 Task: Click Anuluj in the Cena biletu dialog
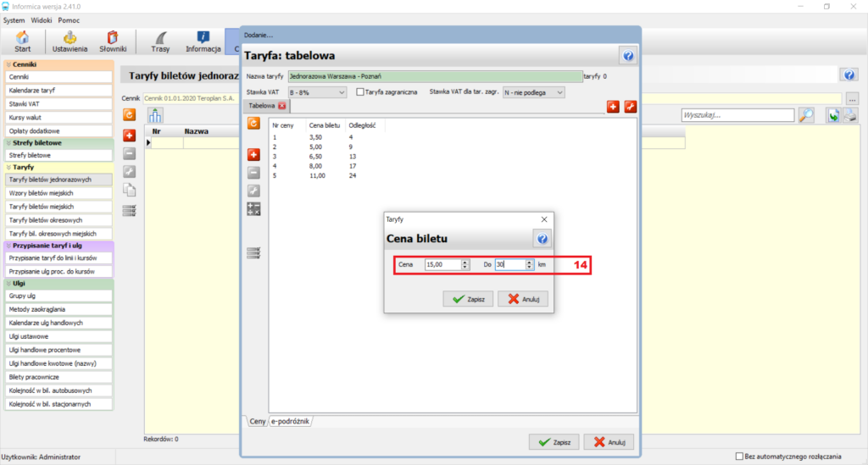522,299
